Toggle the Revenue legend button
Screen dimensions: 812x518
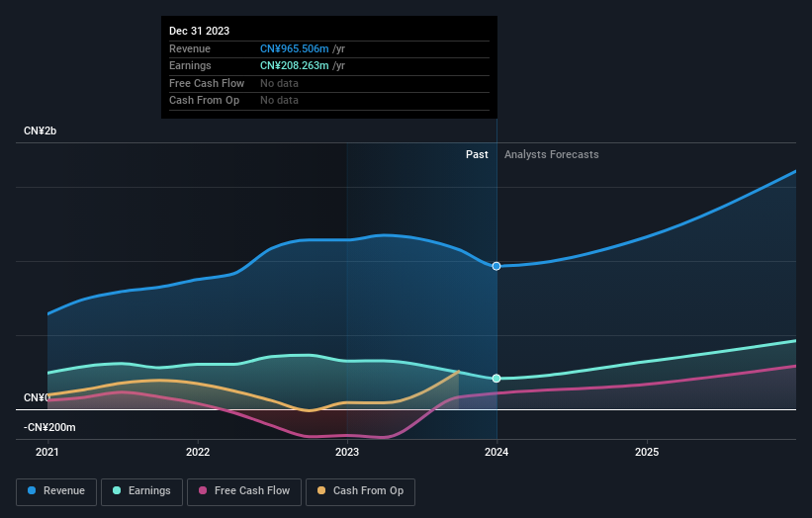(56, 491)
